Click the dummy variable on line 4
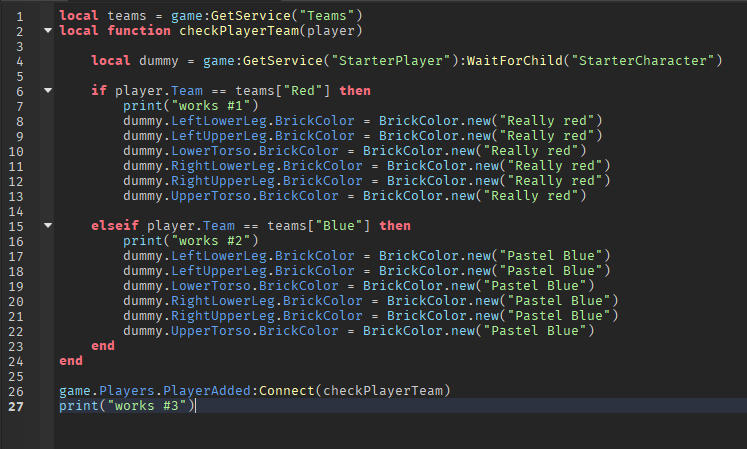The image size is (747, 449). coord(159,61)
